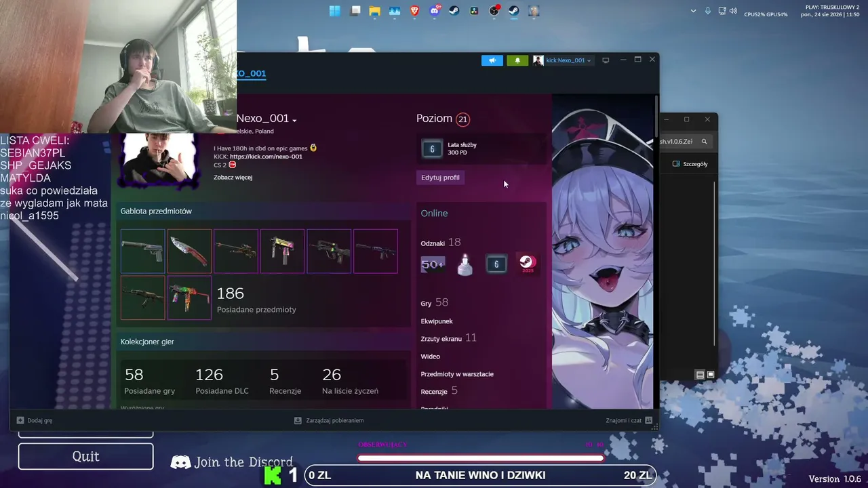Image resolution: width=868 pixels, height=488 pixels.
Task: Click 26 Na liście życzeń stat
Action: 350,381
